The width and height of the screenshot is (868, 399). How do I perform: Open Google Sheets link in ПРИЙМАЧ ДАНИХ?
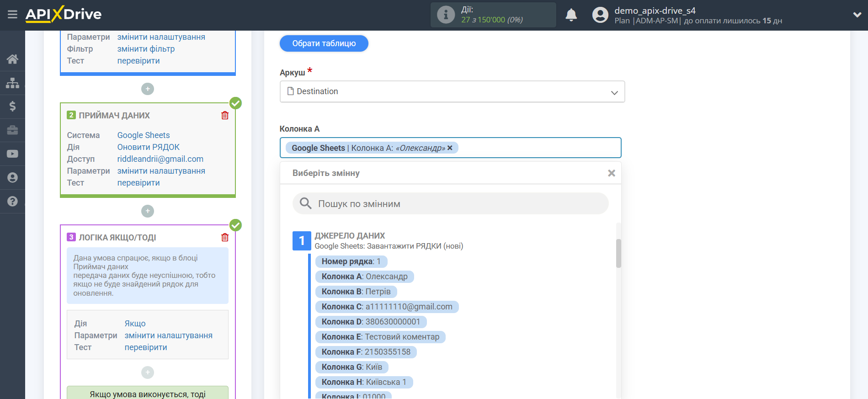[144, 135]
